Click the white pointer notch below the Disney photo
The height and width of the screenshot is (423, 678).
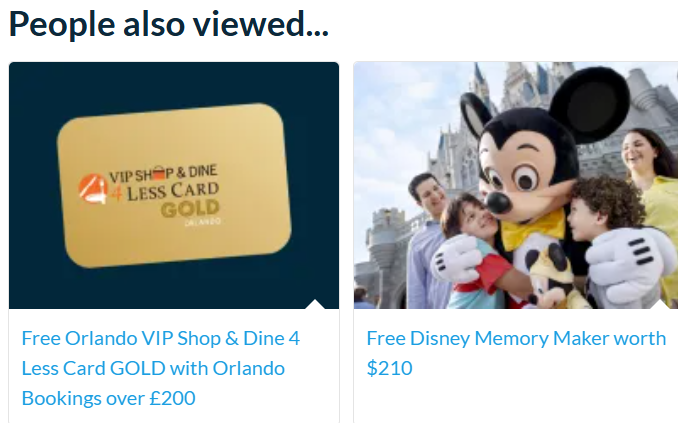659,304
